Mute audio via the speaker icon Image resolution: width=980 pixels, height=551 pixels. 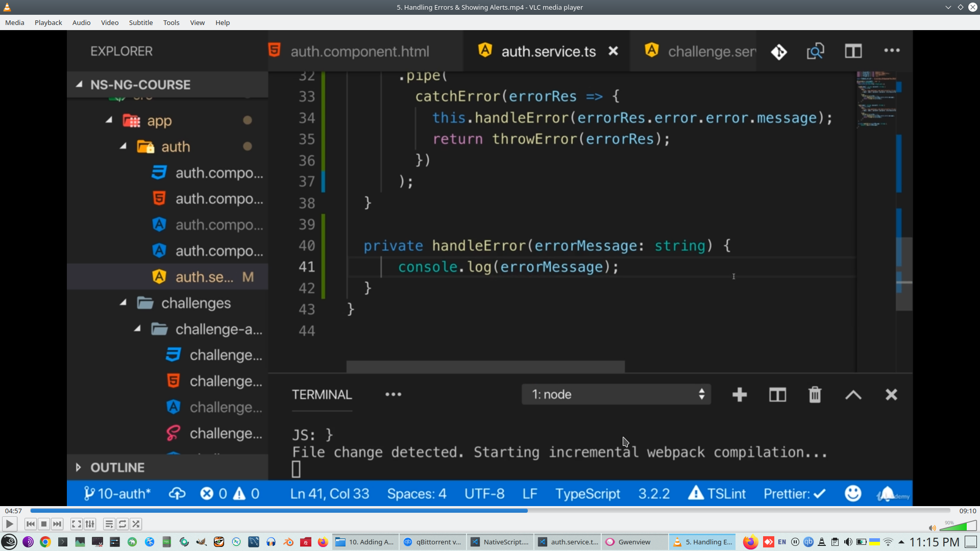[x=932, y=528]
